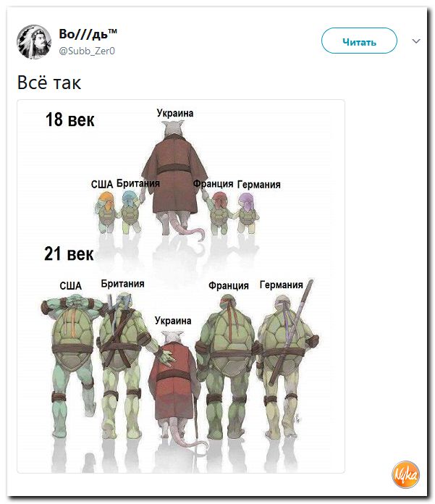Click the top Украина label above rat
Screen dimensions: 435x504
tap(175, 113)
